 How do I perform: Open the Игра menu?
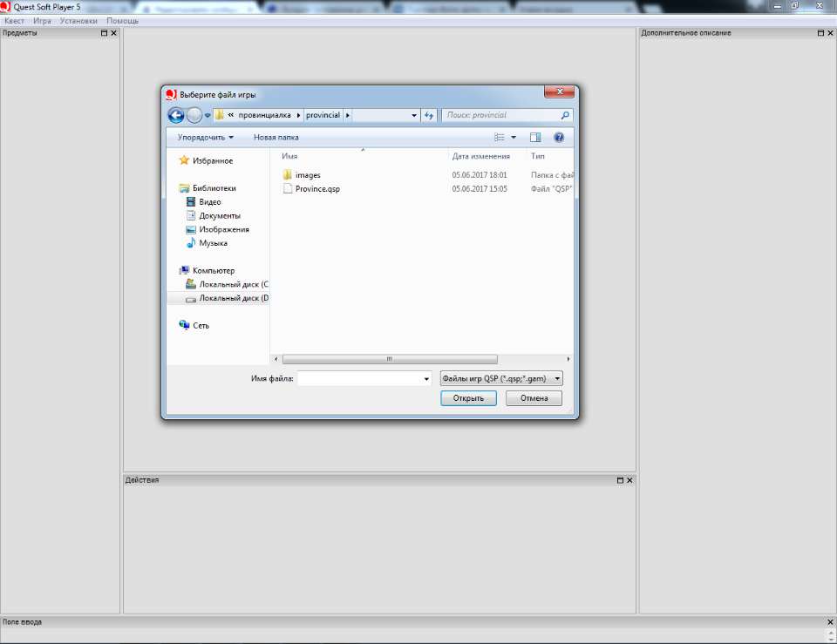point(42,21)
